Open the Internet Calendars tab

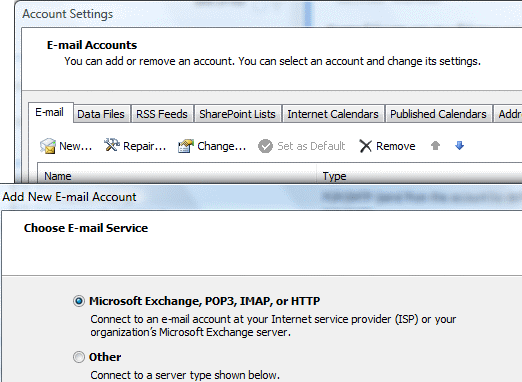pos(333,114)
